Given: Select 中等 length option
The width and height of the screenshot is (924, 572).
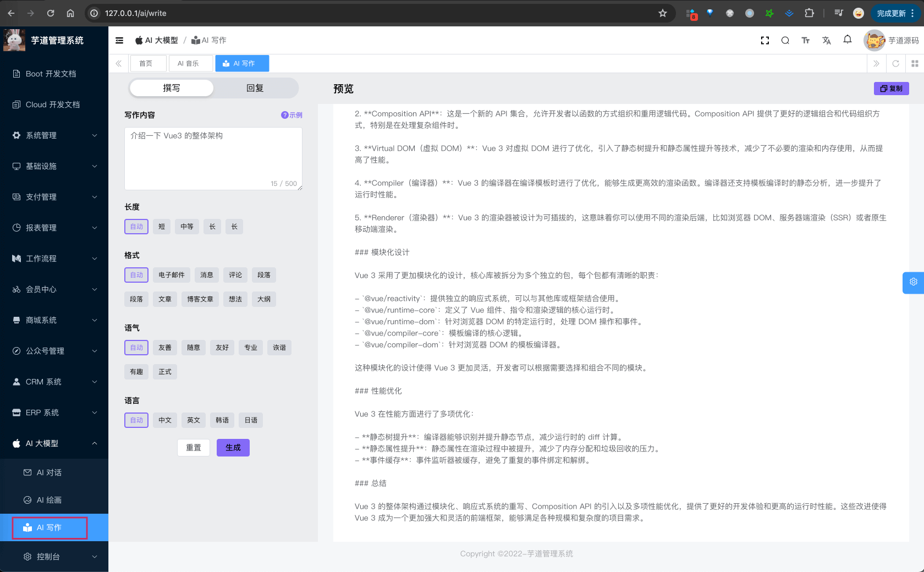Looking at the screenshot, I should 187,227.
